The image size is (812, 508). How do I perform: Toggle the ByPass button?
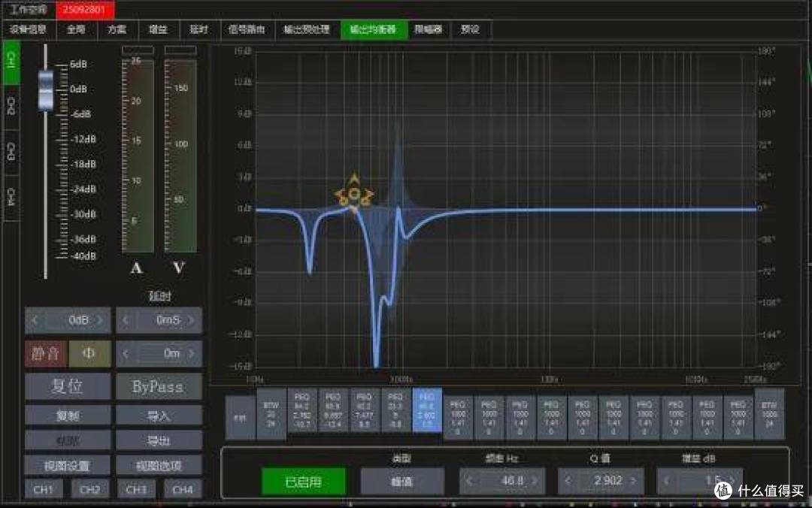click(159, 386)
